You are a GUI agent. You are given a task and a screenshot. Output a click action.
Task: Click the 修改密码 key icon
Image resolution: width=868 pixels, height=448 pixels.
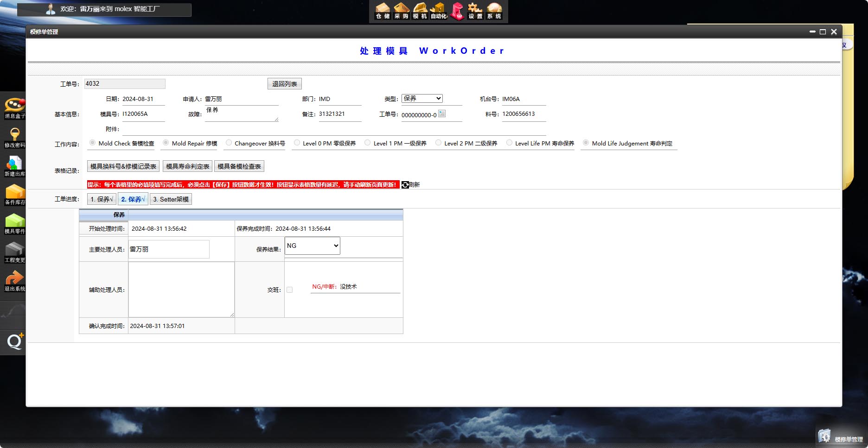(14, 136)
